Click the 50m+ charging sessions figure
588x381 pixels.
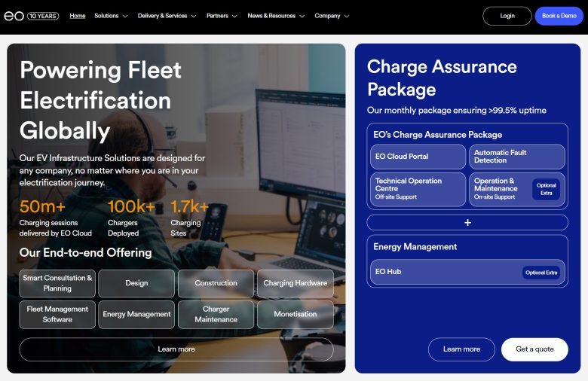(42, 206)
